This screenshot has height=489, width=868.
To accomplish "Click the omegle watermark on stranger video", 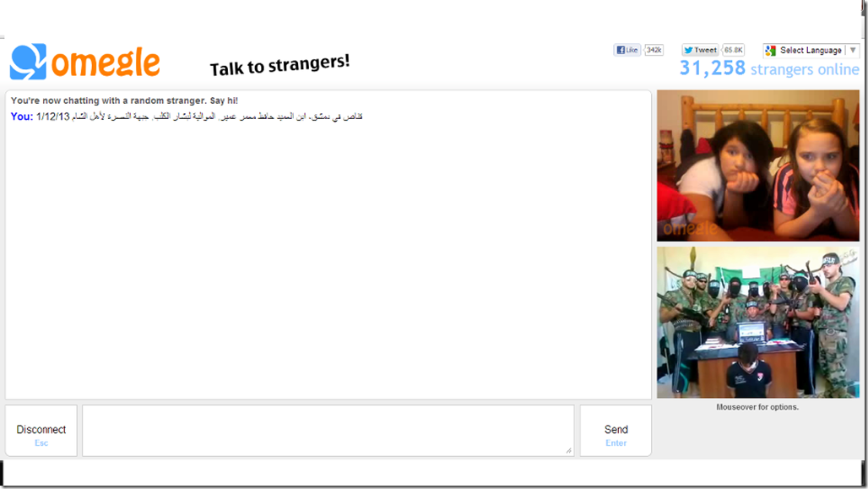I will pos(690,228).
